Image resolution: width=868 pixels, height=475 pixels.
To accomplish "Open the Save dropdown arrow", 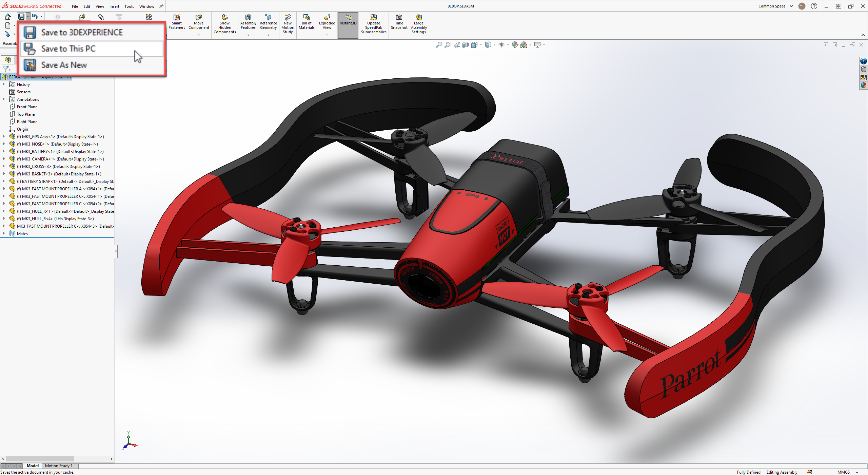I will coord(28,17).
